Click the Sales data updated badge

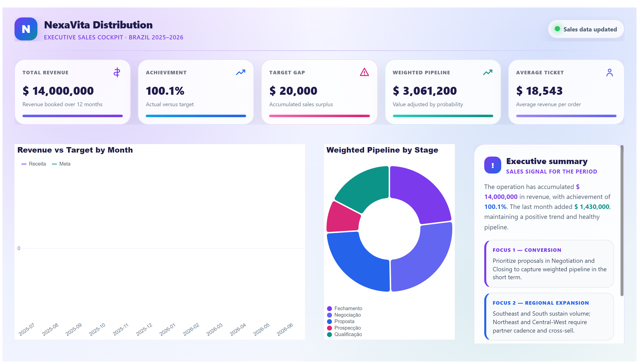point(586,29)
